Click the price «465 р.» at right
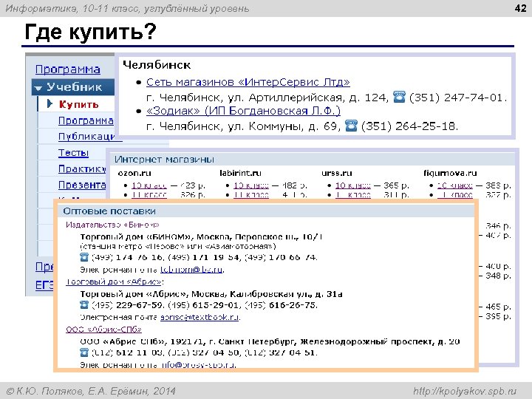Screen dimensions: 532x399 coord(498,307)
